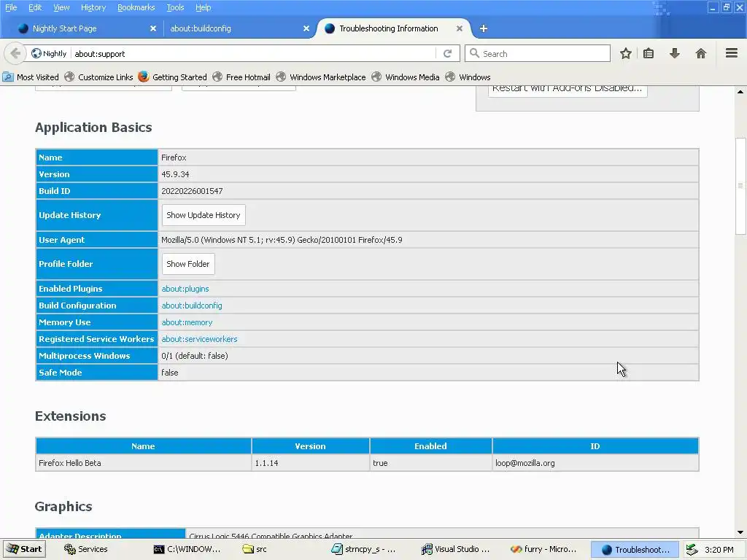This screenshot has height=560, width=747.
Task: Select the version text 45.9.34
Action: coord(175,174)
